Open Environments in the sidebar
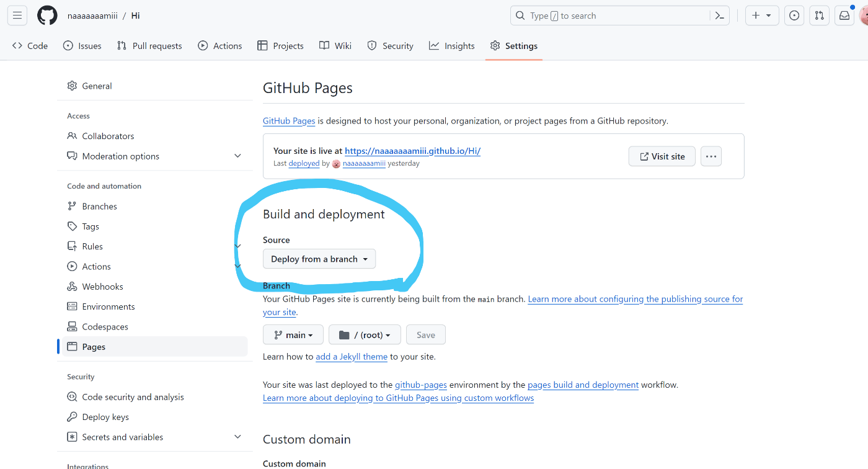Screen dimensions: 868x469 [154, 306]
